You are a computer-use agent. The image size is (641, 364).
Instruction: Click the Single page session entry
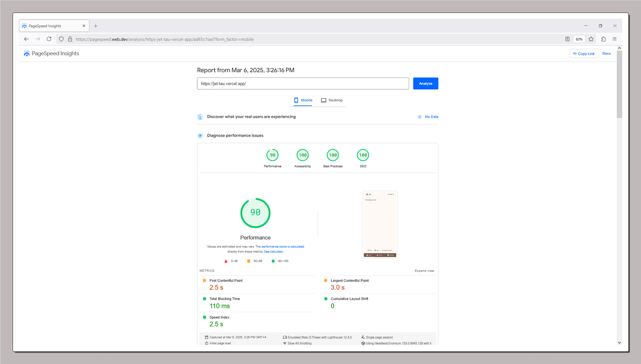click(x=377, y=337)
